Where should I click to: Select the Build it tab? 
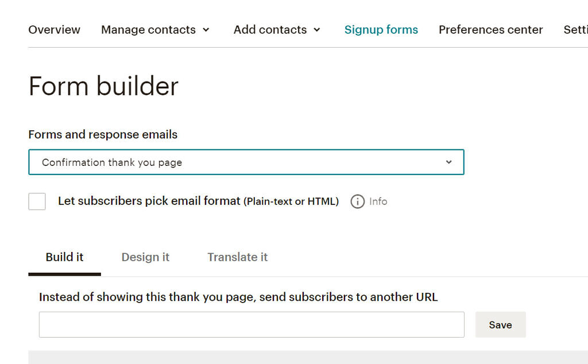pyautogui.click(x=64, y=257)
